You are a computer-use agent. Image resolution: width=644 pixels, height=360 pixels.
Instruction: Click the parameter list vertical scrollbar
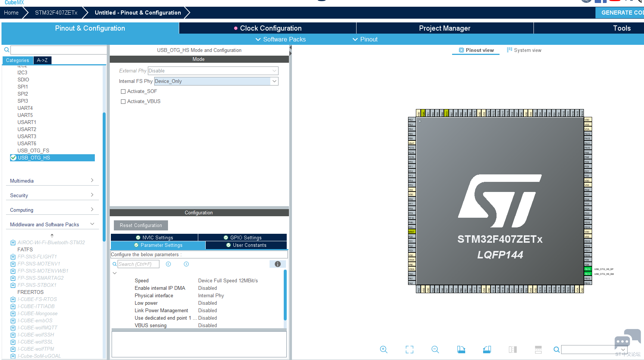285,295
